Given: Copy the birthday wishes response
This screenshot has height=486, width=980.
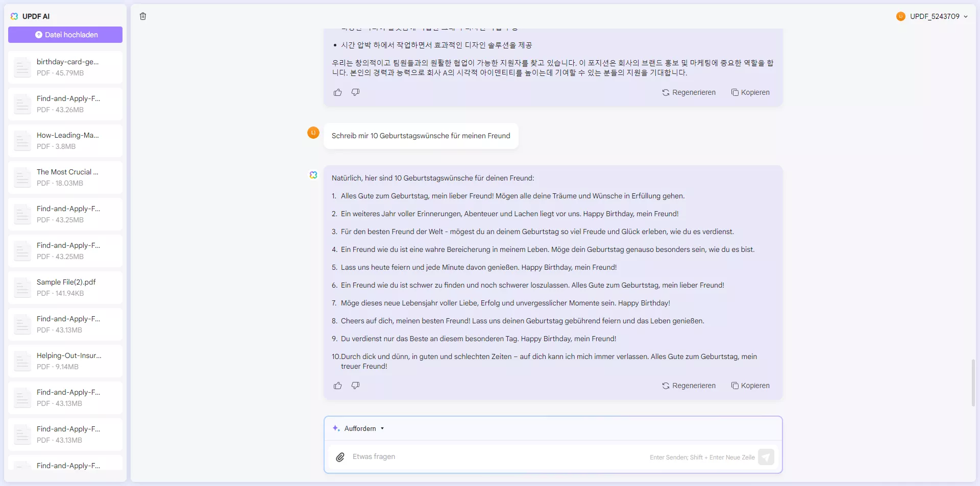Looking at the screenshot, I should (x=750, y=386).
